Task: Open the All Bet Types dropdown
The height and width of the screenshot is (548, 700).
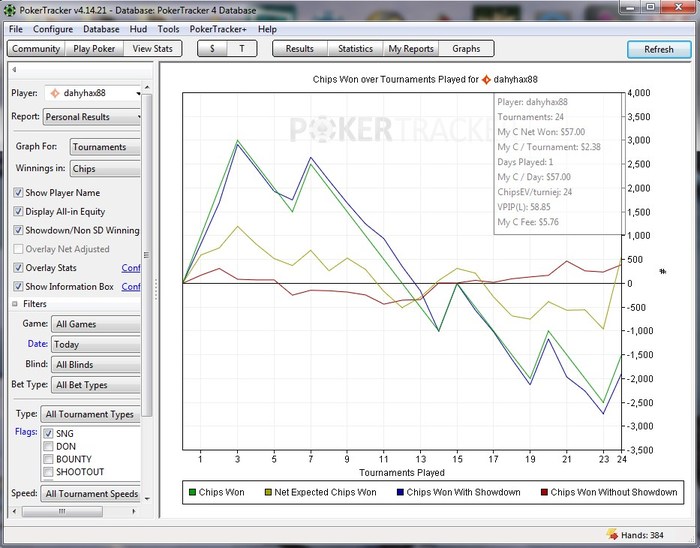Action: point(96,385)
